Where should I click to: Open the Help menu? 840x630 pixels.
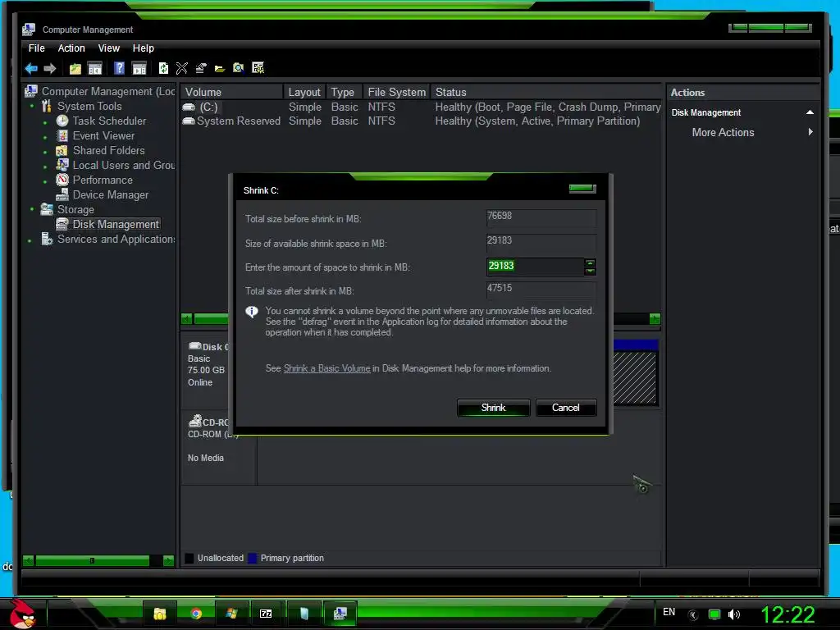[143, 48]
